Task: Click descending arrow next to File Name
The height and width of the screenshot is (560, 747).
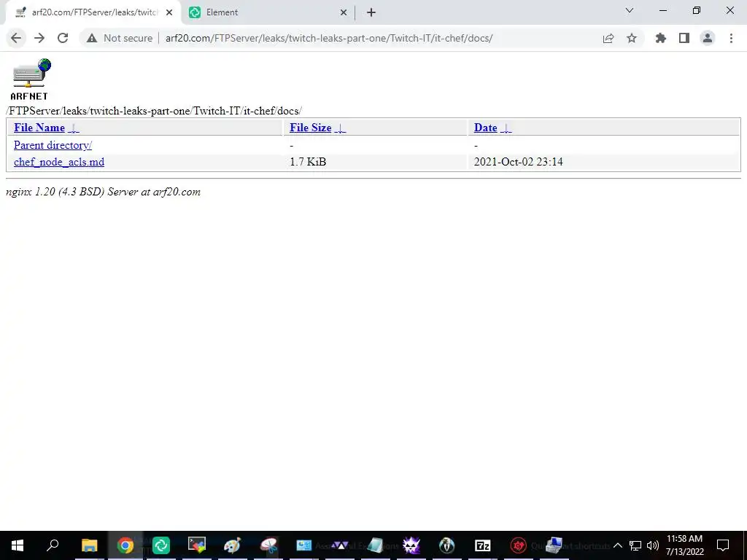Action: pyautogui.click(x=74, y=128)
